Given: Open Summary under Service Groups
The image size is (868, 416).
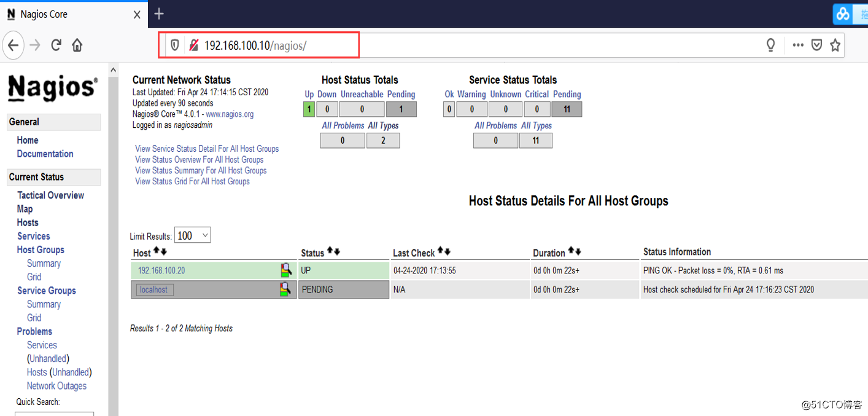Looking at the screenshot, I should (x=44, y=304).
